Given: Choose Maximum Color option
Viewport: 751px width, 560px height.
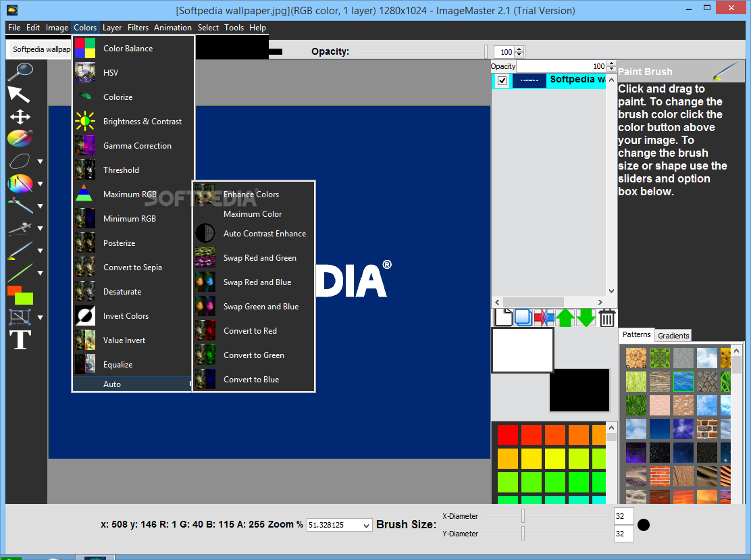Looking at the screenshot, I should [x=253, y=213].
